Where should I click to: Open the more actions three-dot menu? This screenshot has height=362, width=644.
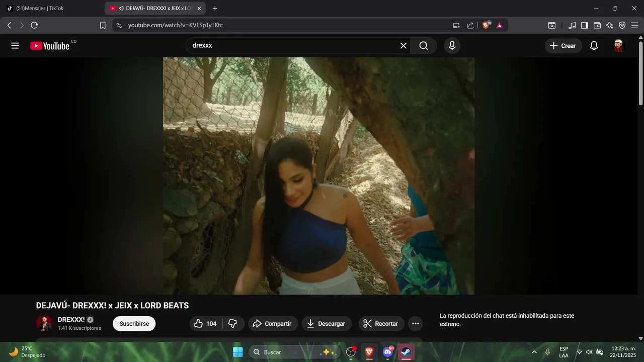[416, 324]
